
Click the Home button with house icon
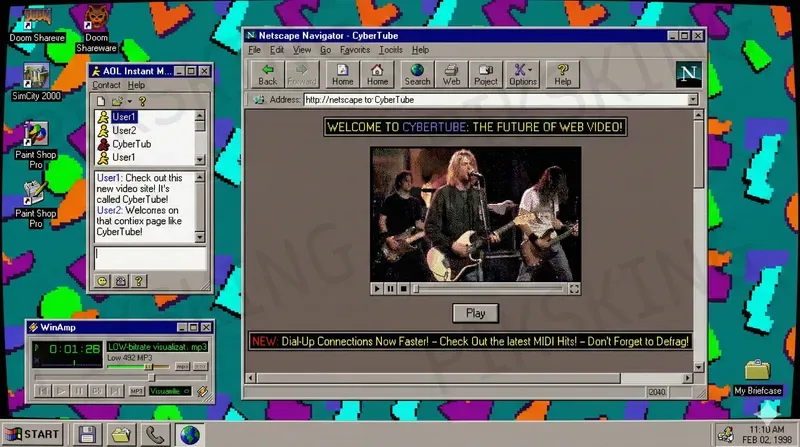(x=377, y=74)
